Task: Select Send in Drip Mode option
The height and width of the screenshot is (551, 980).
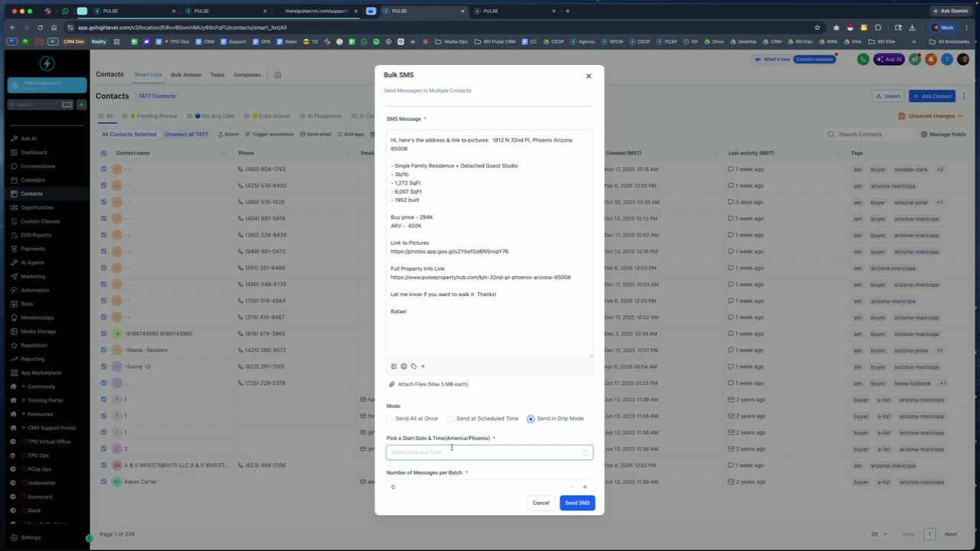Action: pyautogui.click(x=531, y=419)
